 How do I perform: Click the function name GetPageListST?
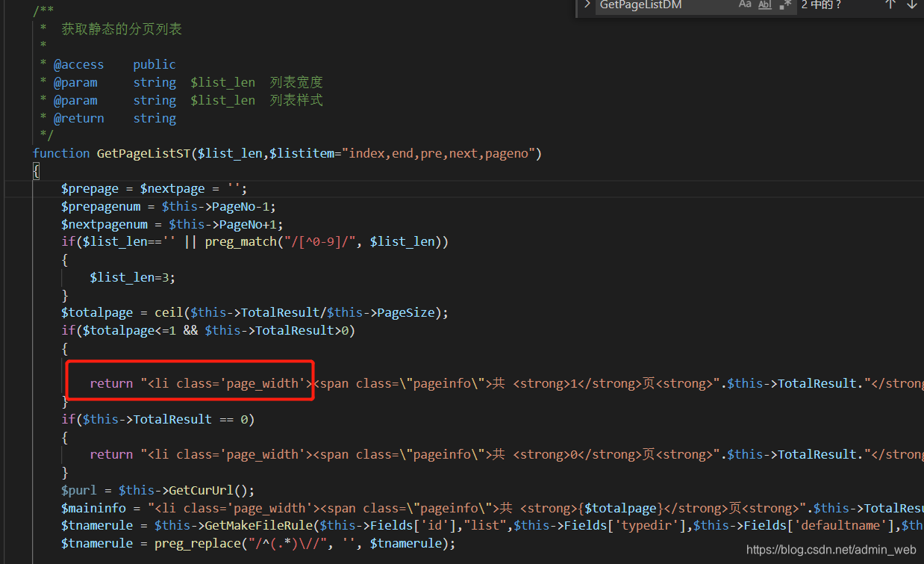pyautogui.click(x=143, y=153)
